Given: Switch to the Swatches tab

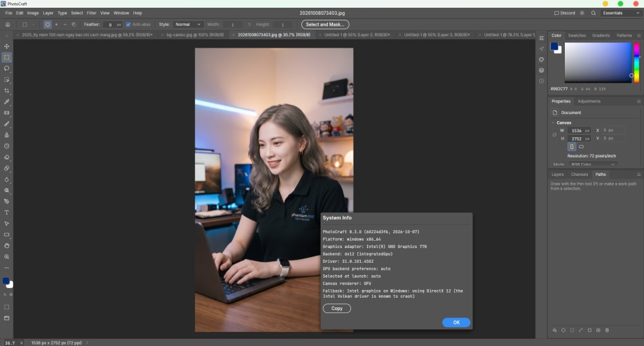Looking at the screenshot, I should 576,35.
